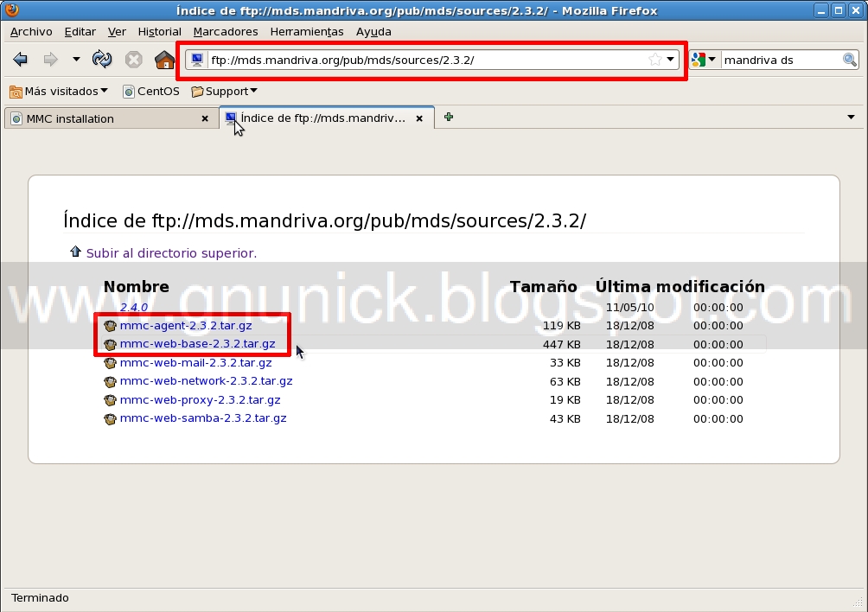The height and width of the screenshot is (612, 868).
Task: Click the MMC installation tab favicon
Action: click(x=16, y=118)
